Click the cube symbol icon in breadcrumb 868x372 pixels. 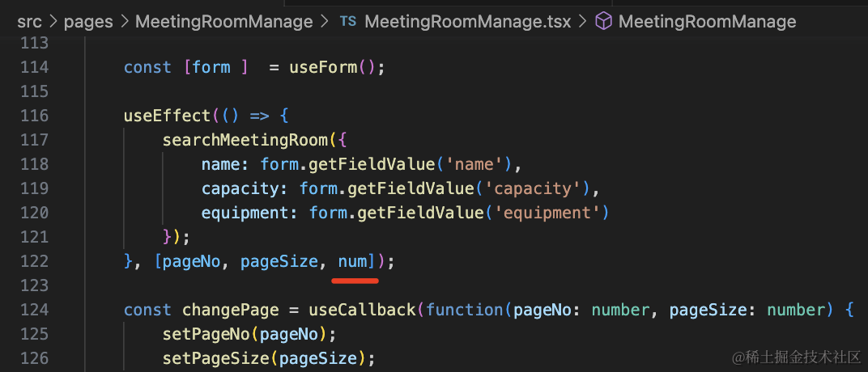tap(603, 22)
